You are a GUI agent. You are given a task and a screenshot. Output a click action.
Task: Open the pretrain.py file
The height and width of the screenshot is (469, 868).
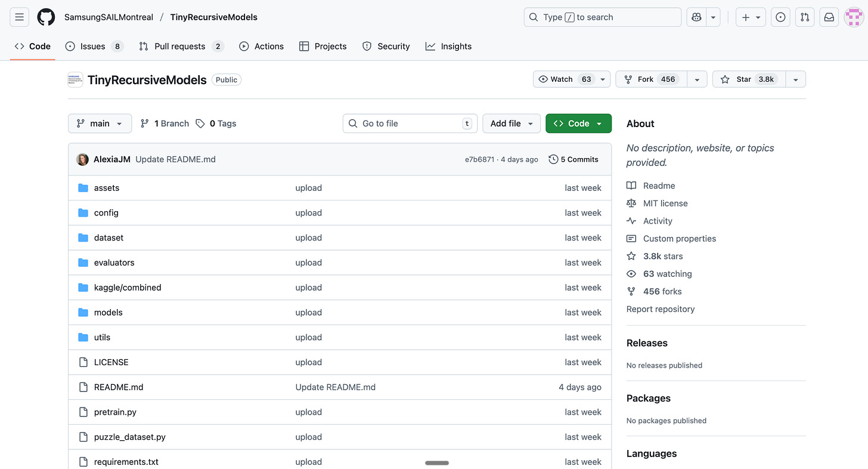(115, 412)
